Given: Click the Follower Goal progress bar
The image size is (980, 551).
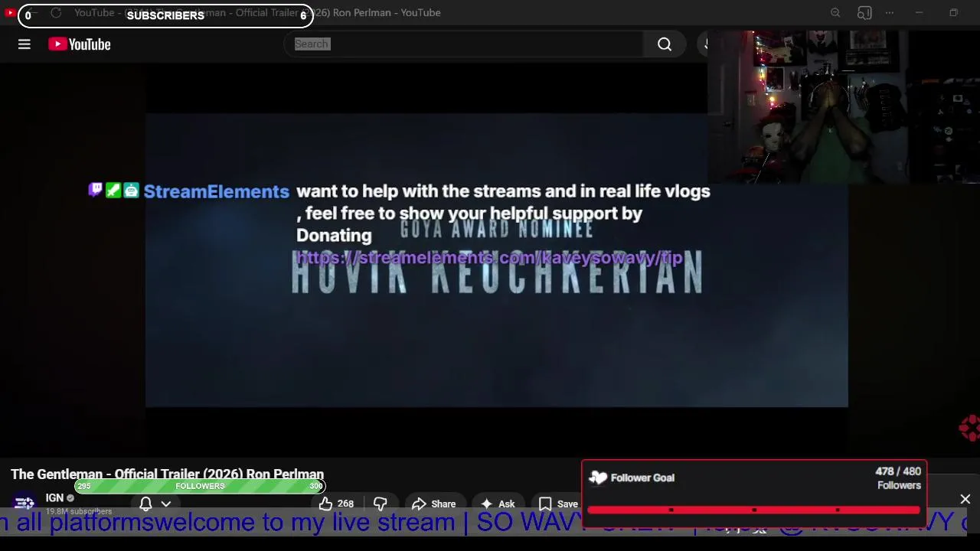Looking at the screenshot, I should coord(754,510).
